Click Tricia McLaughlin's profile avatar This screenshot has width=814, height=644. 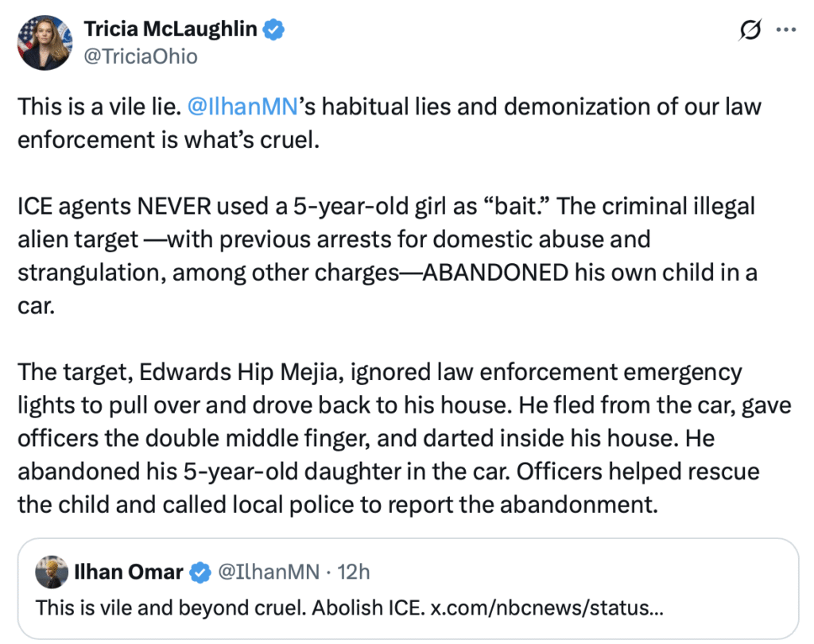[45, 43]
